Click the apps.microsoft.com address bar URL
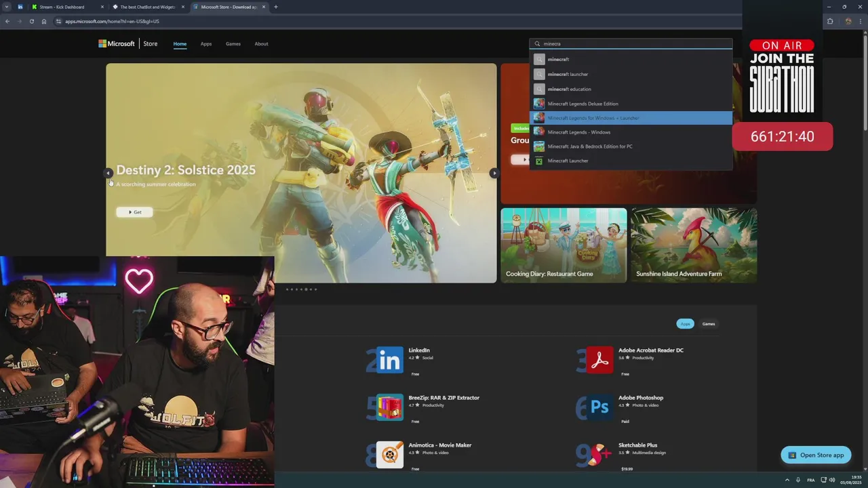 coord(112,21)
